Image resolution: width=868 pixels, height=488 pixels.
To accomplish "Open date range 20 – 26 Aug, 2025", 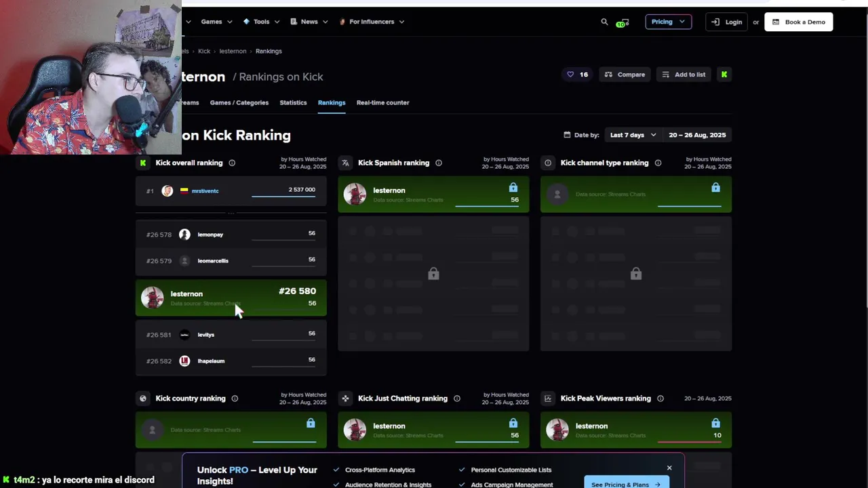I will [x=697, y=135].
